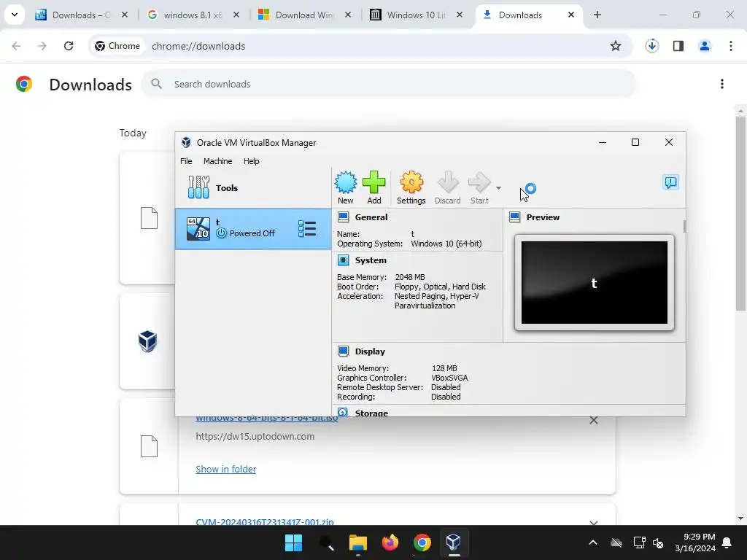Switch to the Windows 10 Lit tab

415,15
